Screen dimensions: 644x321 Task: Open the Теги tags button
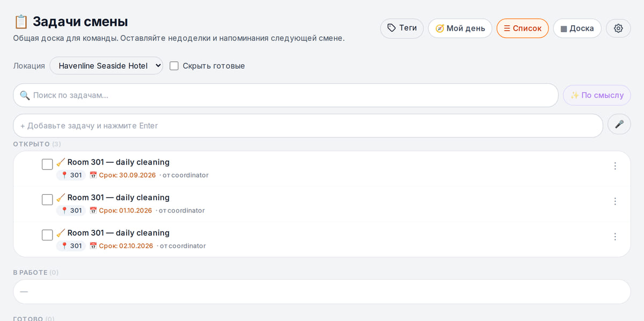click(402, 28)
